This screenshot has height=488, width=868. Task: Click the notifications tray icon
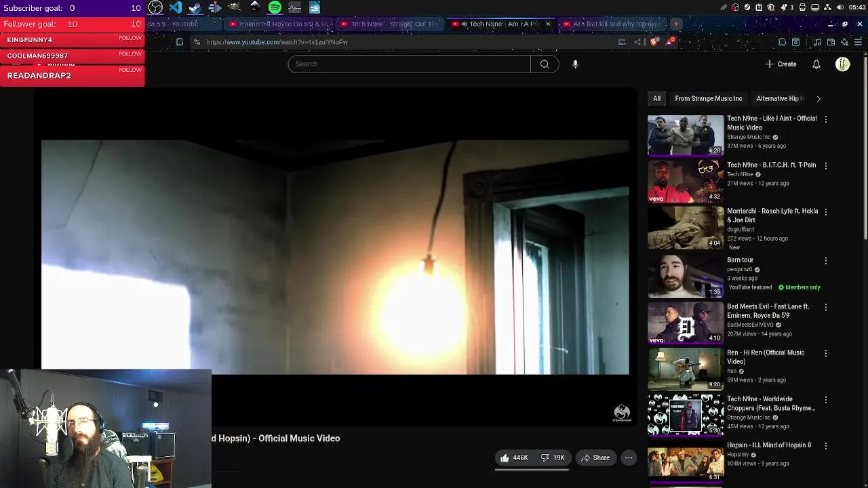click(783, 7)
